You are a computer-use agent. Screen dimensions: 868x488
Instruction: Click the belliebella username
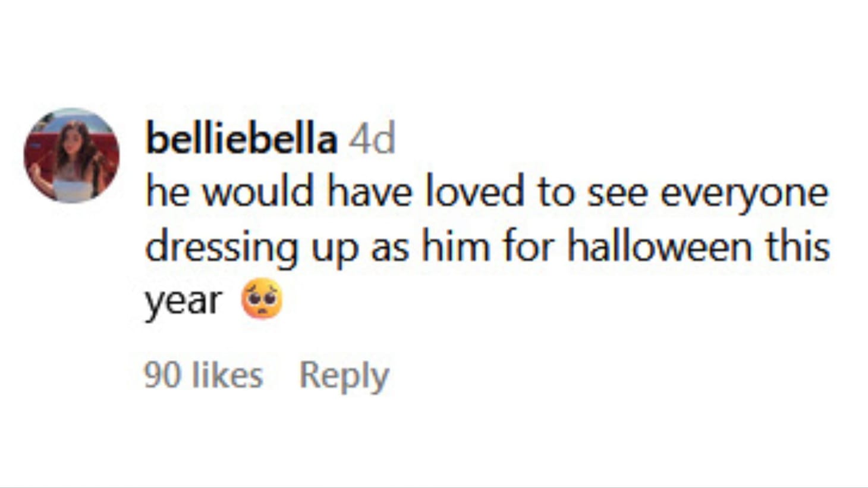[x=241, y=139]
